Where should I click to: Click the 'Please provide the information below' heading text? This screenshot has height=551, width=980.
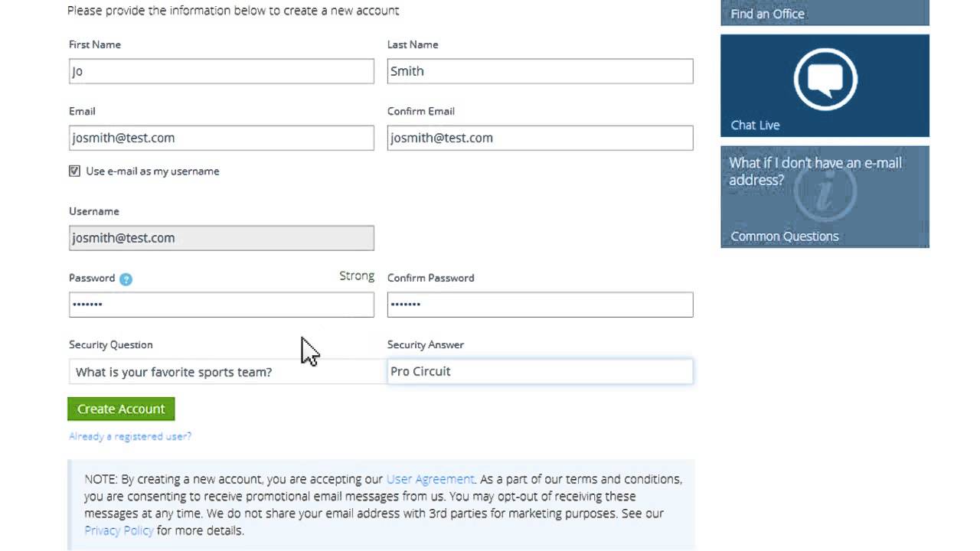[234, 11]
